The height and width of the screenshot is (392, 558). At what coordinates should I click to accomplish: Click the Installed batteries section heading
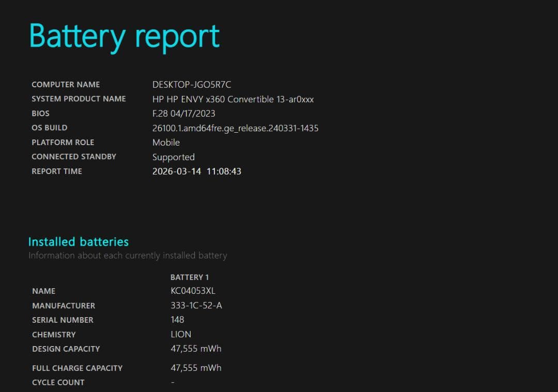pyautogui.click(x=79, y=242)
